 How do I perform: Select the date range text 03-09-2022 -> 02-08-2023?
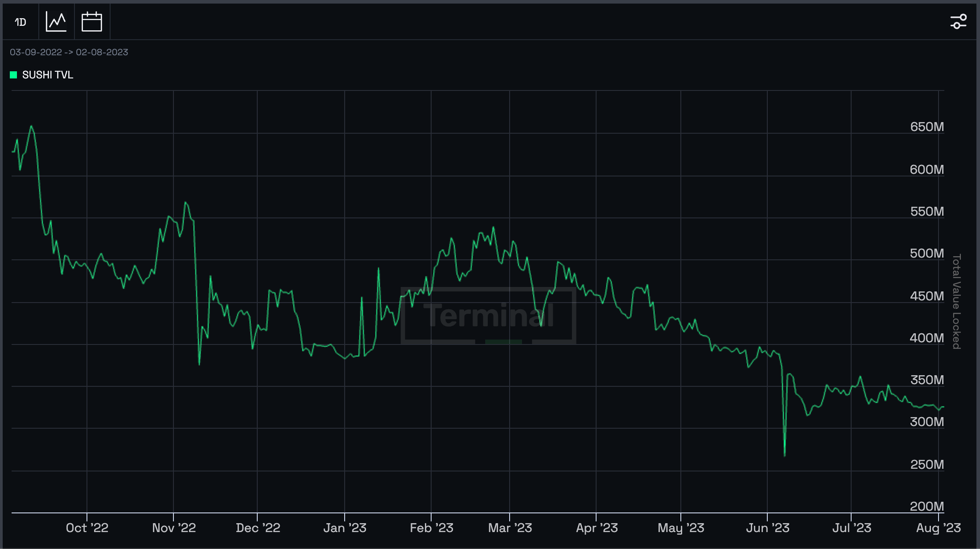tap(69, 52)
